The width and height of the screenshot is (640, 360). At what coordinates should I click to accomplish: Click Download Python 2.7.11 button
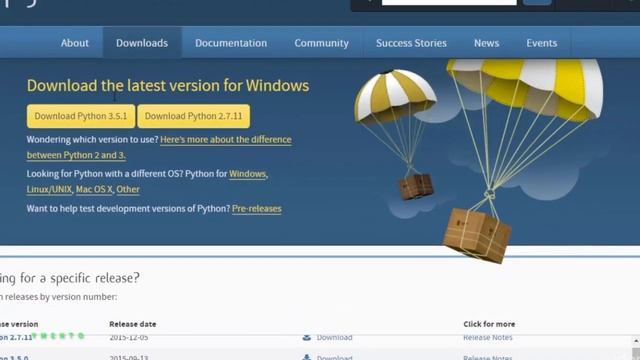193,116
